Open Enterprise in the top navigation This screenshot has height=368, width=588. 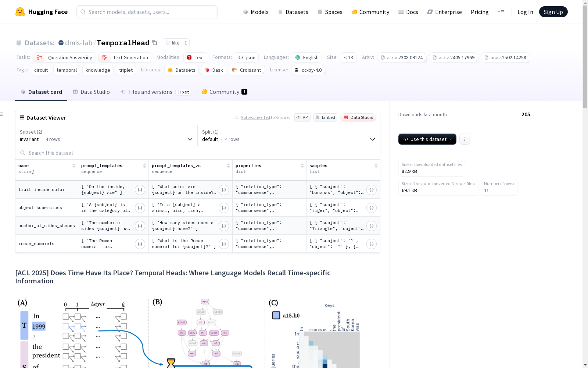click(x=445, y=12)
